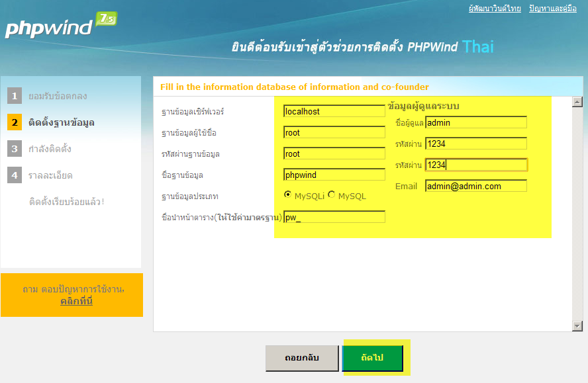Select sidebar step กำลังติดตั้ง

[50, 149]
